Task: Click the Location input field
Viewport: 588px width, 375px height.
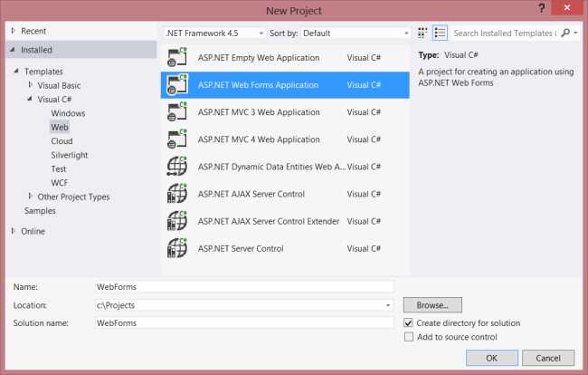Action: click(x=244, y=305)
